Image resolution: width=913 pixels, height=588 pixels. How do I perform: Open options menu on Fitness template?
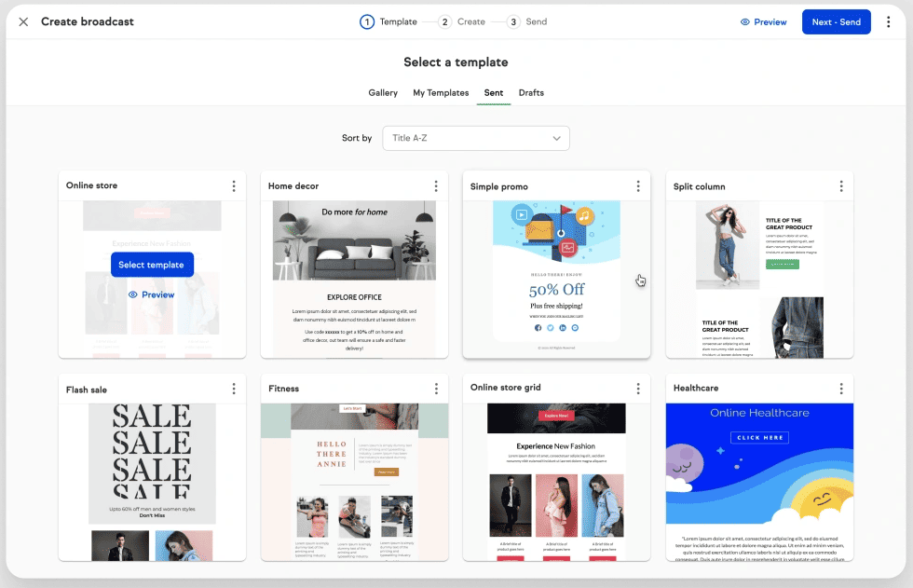[x=436, y=389]
